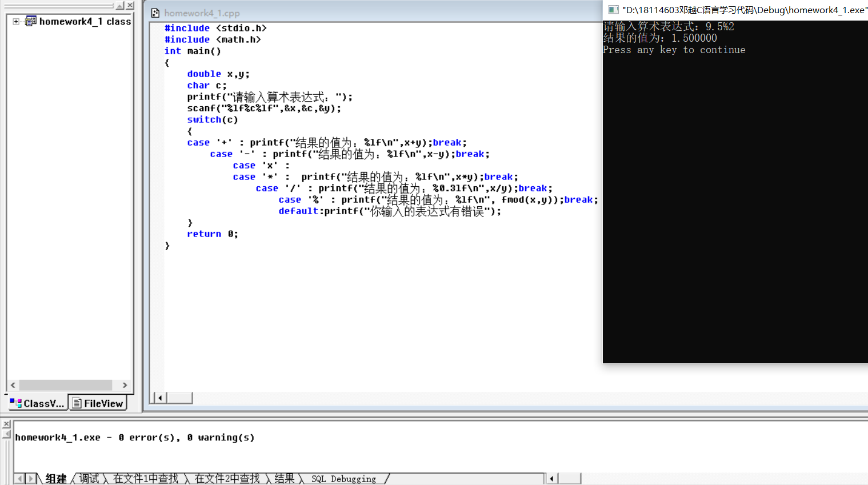Select the 组建 build output tab
Viewport: 868px width, 485px height.
[x=55, y=479]
